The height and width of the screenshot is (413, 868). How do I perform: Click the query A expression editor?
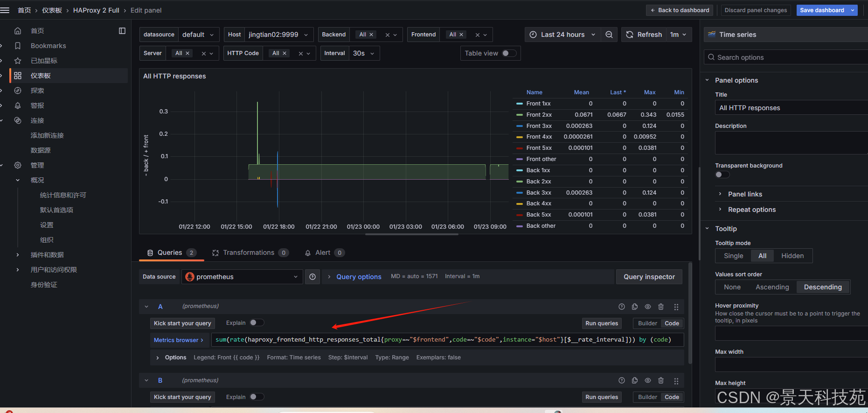pos(448,340)
